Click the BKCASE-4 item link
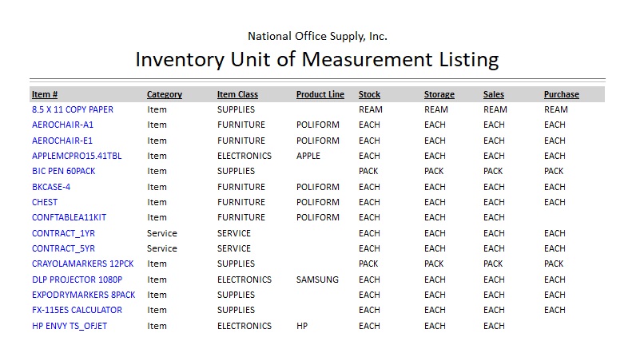 (51, 187)
